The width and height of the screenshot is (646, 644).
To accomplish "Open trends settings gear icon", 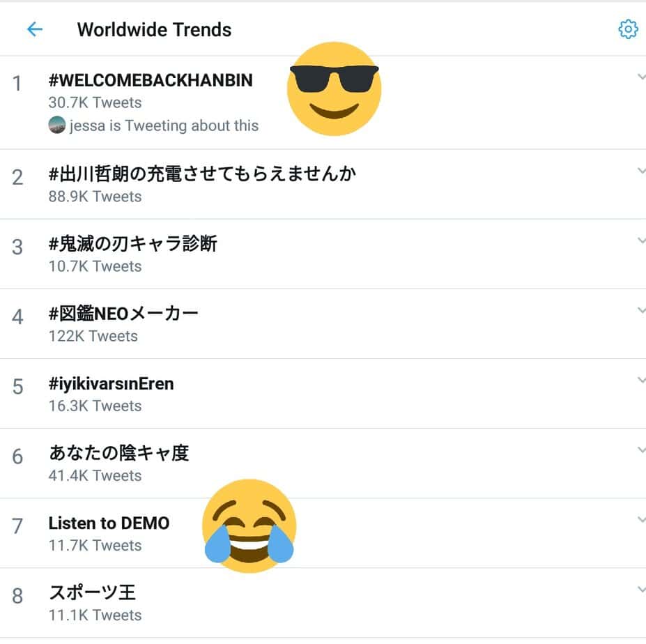I will pyautogui.click(x=628, y=29).
